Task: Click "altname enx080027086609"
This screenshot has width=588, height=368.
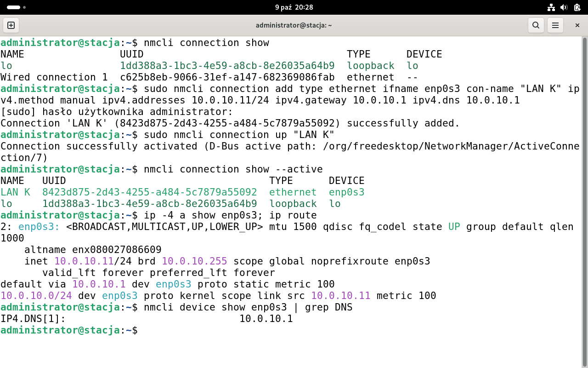Action: 93,250
